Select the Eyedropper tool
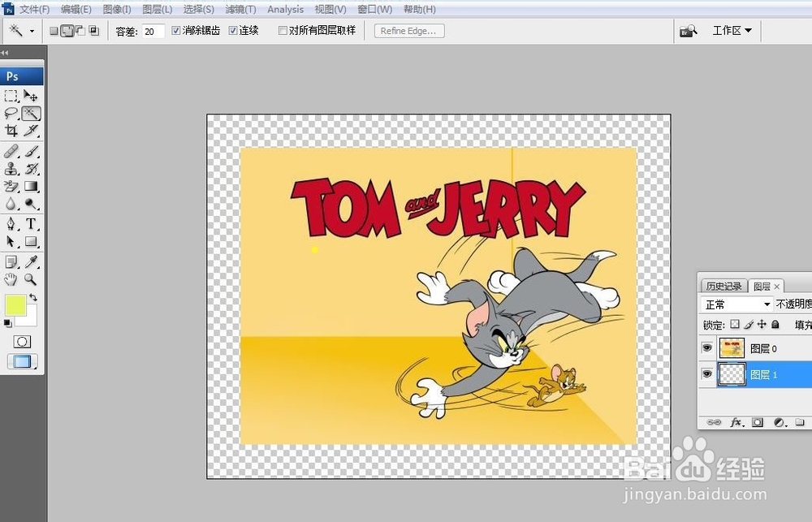 (x=31, y=262)
